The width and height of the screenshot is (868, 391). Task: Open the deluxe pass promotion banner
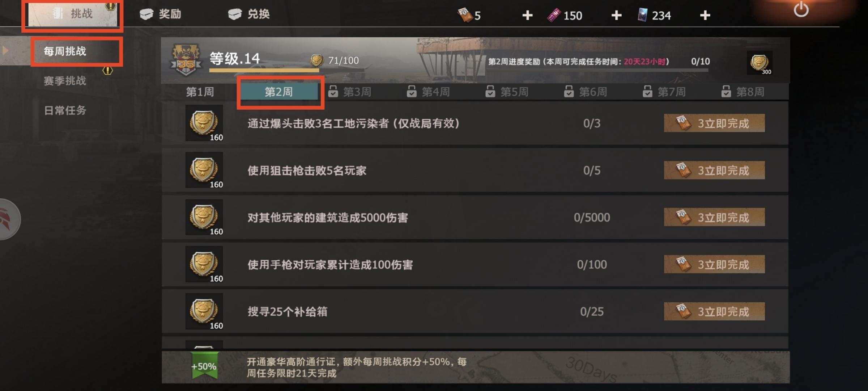476,367
